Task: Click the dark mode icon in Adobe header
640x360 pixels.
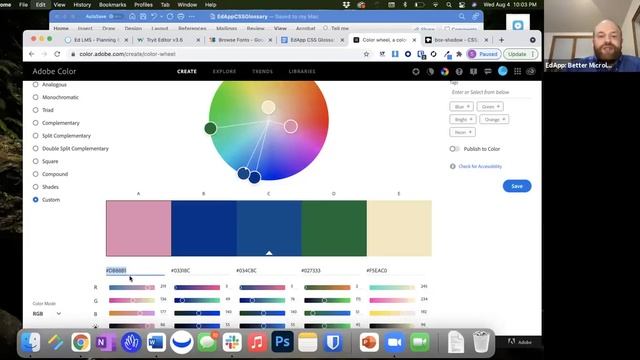Action: [430, 71]
